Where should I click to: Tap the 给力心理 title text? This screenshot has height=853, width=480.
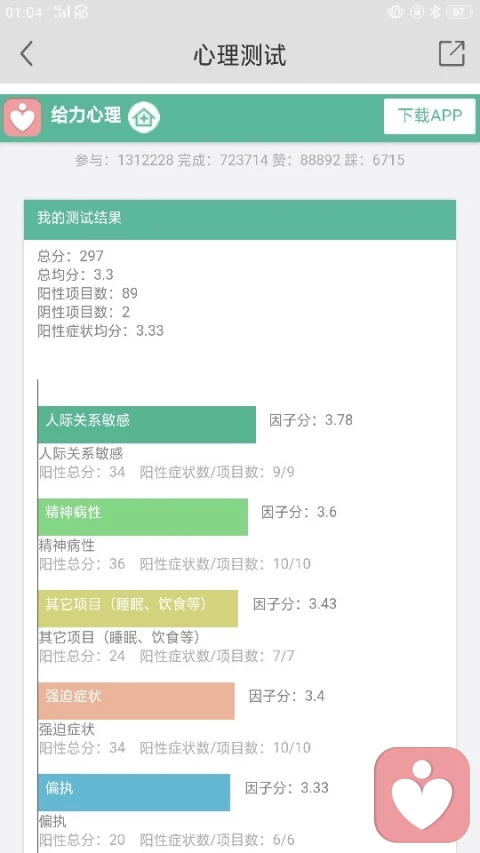click(x=86, y=115)
